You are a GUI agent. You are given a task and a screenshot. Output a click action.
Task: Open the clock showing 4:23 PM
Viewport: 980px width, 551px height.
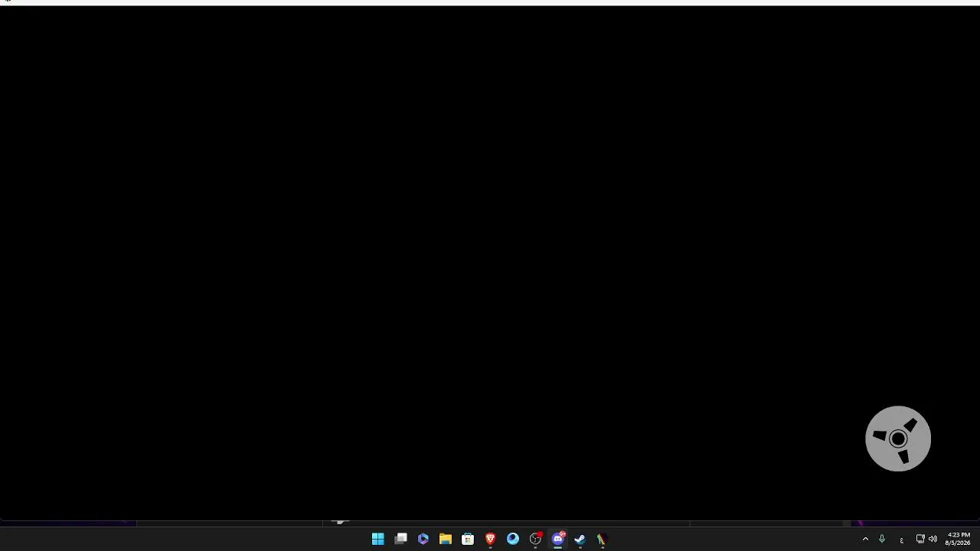(x=958, y=539)
